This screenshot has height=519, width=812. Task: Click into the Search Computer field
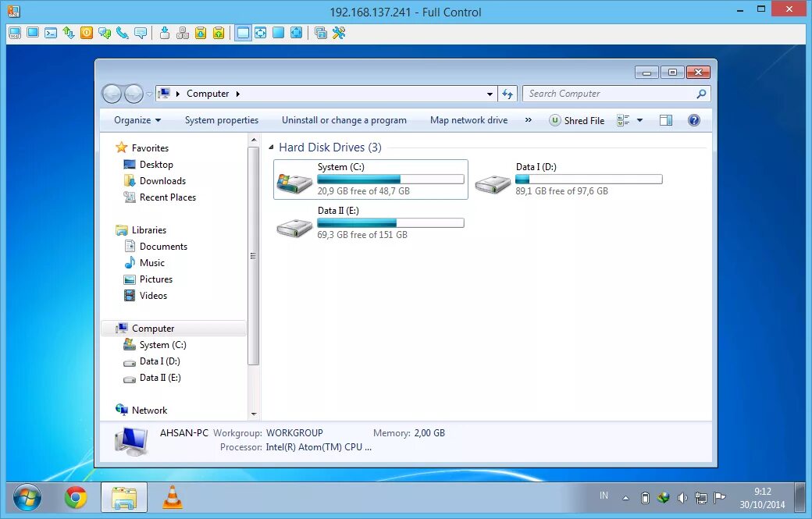point(616,94)
